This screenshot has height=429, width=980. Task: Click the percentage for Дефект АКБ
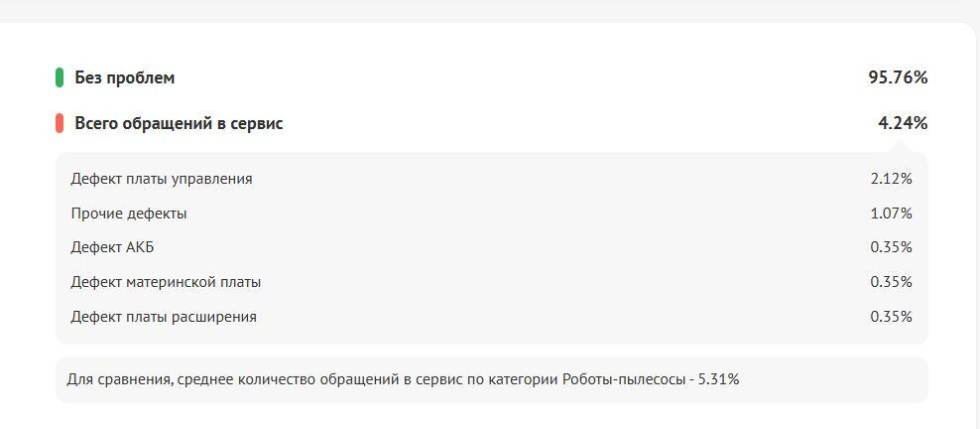(891, 247)
